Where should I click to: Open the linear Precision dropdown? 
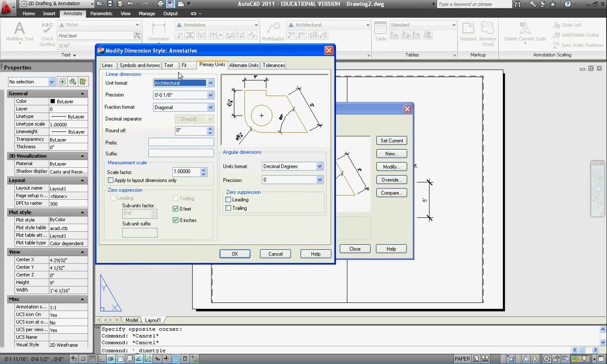click(184, 95)
